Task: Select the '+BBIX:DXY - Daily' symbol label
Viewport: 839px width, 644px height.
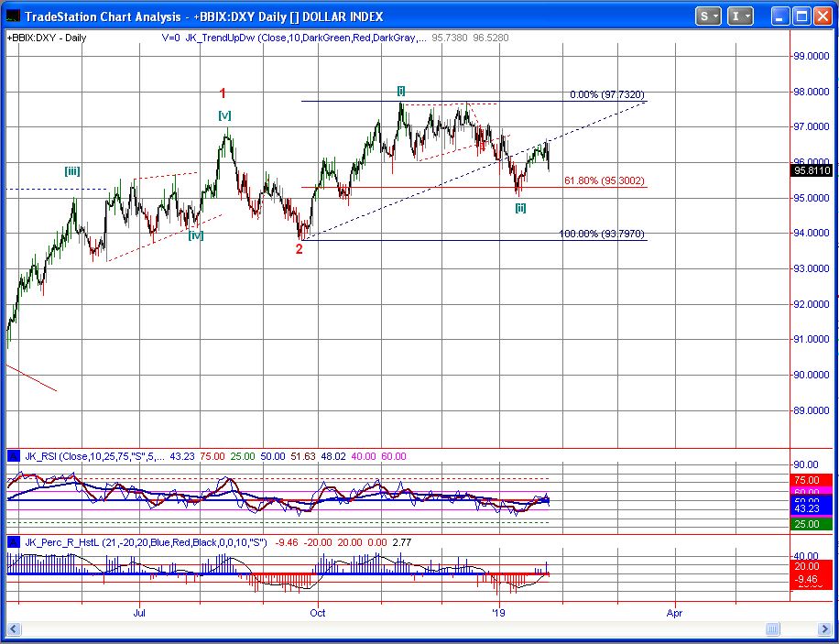Action: (47, 38)
